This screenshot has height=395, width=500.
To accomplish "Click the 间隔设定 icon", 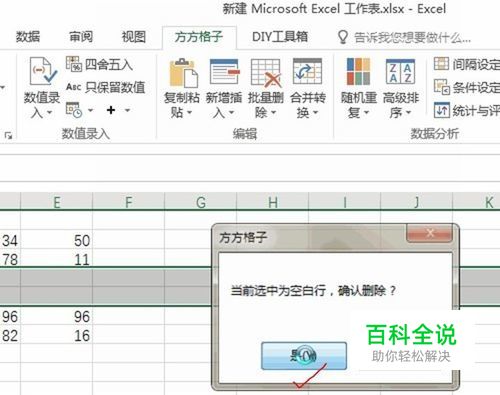I will coord(441,63).
